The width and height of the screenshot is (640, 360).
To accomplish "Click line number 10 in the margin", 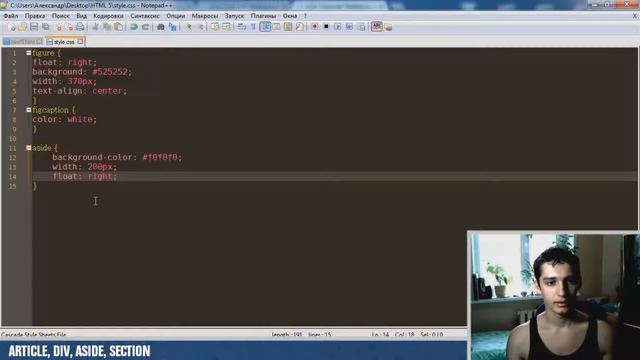I will point(13,138).
